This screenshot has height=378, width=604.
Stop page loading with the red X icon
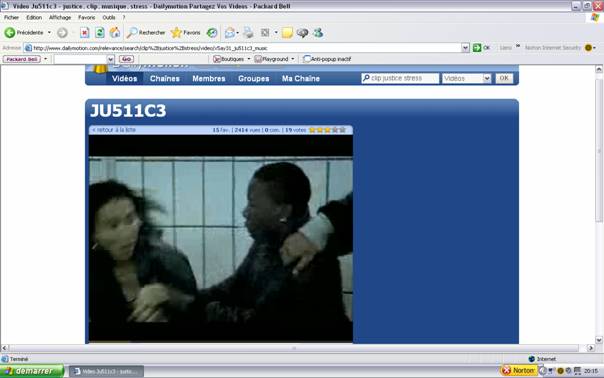tap(85, 33)
